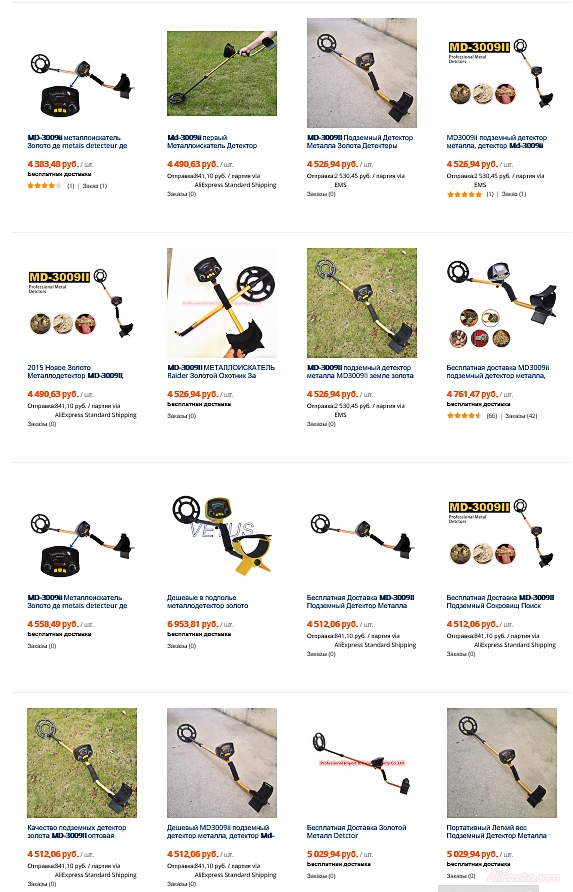
Task: Click the four-star rating on first product
Action: [44, 185]
